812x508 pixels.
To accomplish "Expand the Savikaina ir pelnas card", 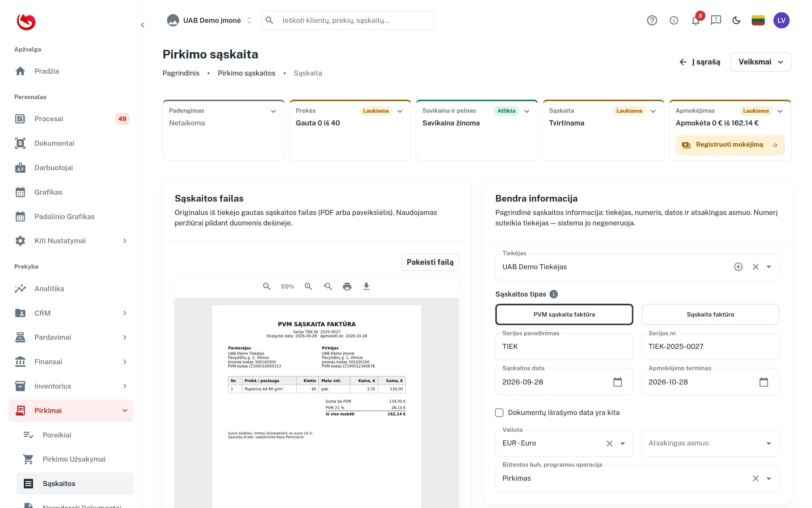I will click(527, 111).
